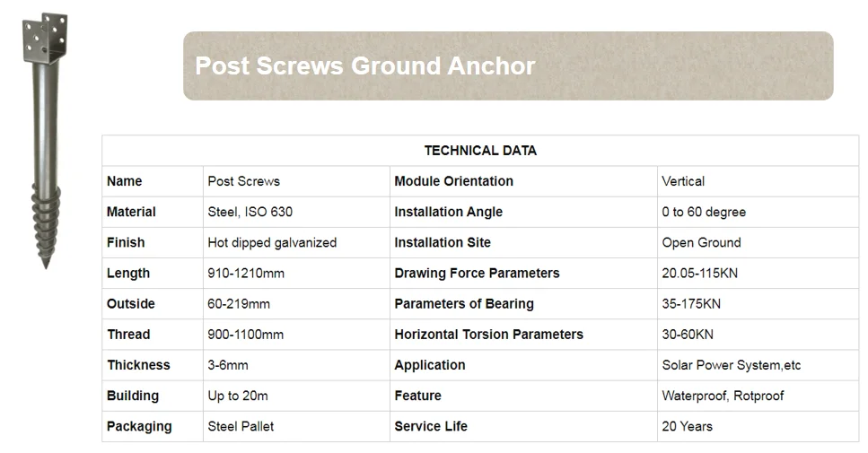Select the '20 Years' service life cell

click(x=688, y=426)
